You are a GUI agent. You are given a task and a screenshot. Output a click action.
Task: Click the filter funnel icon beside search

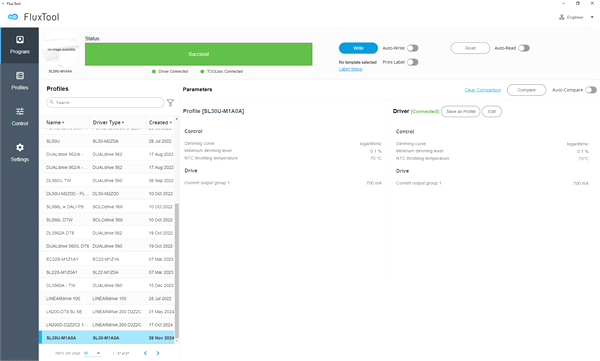pyautogui.click(x=171, y=103)
